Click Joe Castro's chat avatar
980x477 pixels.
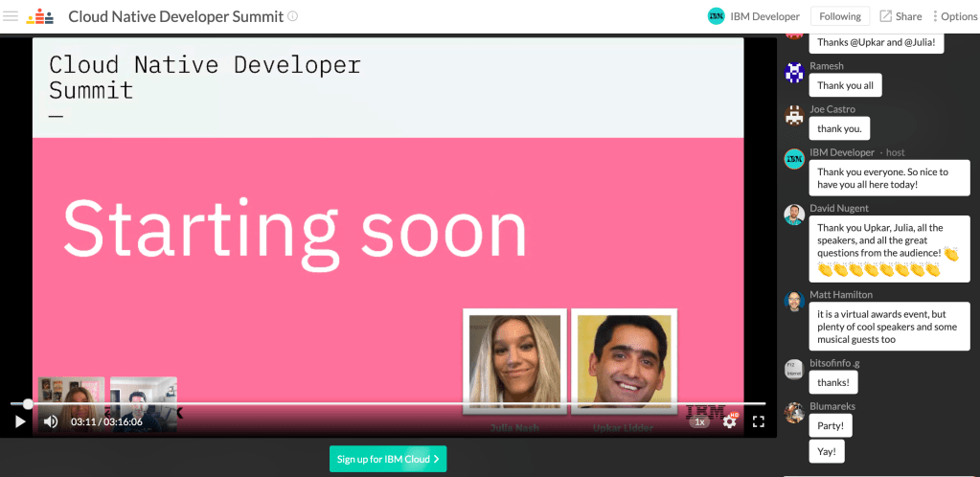[793, 116]
